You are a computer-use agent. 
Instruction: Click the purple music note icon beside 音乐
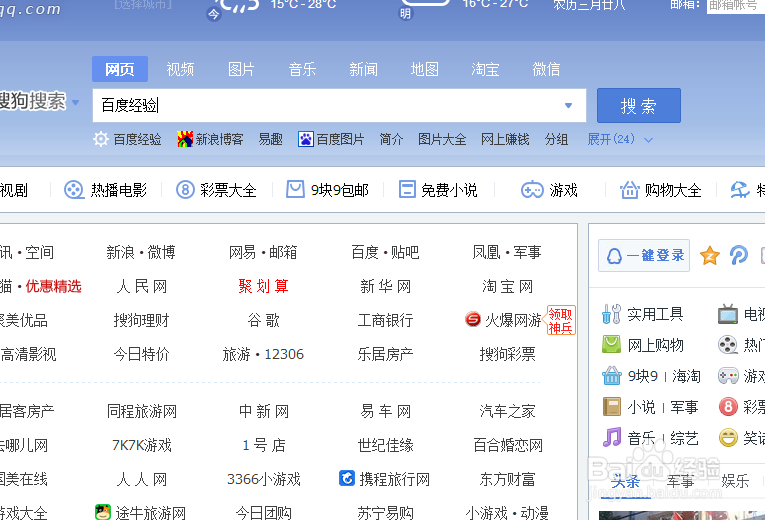tap(611, 437)
